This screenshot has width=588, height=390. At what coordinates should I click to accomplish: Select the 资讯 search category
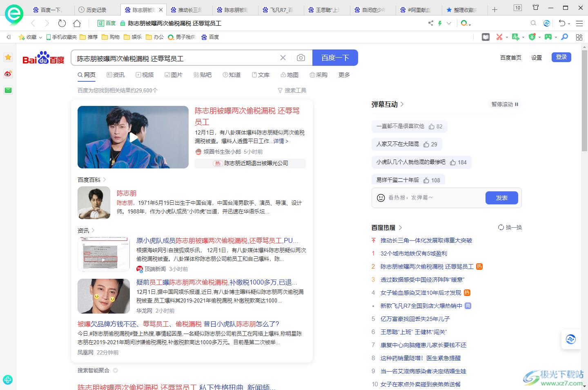tap(116, 75)
